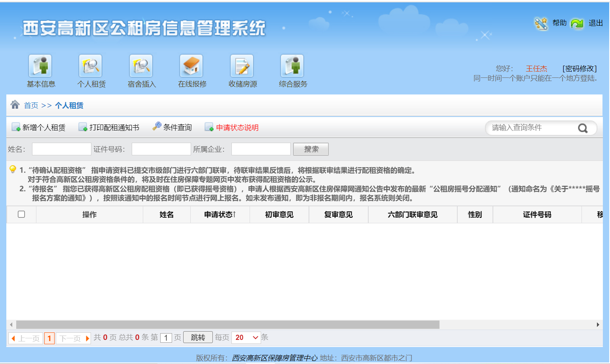Click page number 1 in pagination
The height and width of the screenshot is (364, 610).
point(49,338)
